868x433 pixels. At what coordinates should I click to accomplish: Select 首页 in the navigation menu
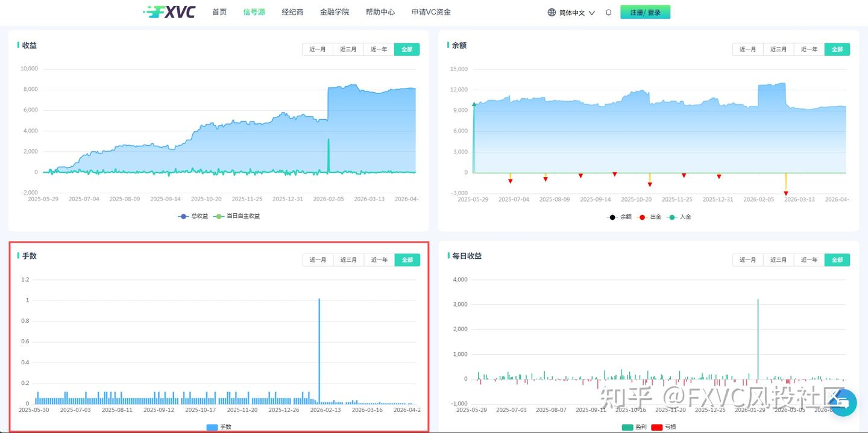[219, 11]
